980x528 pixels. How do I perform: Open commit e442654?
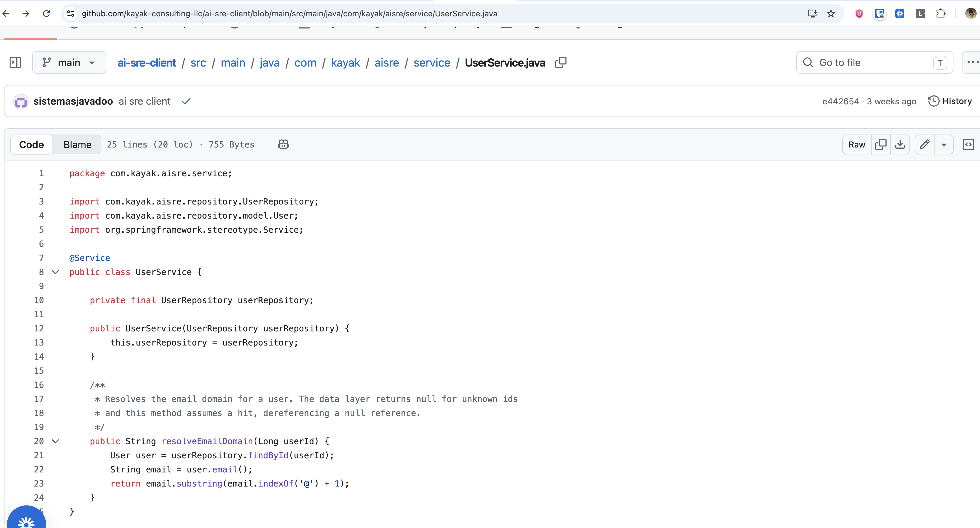[x=841, y=102]
